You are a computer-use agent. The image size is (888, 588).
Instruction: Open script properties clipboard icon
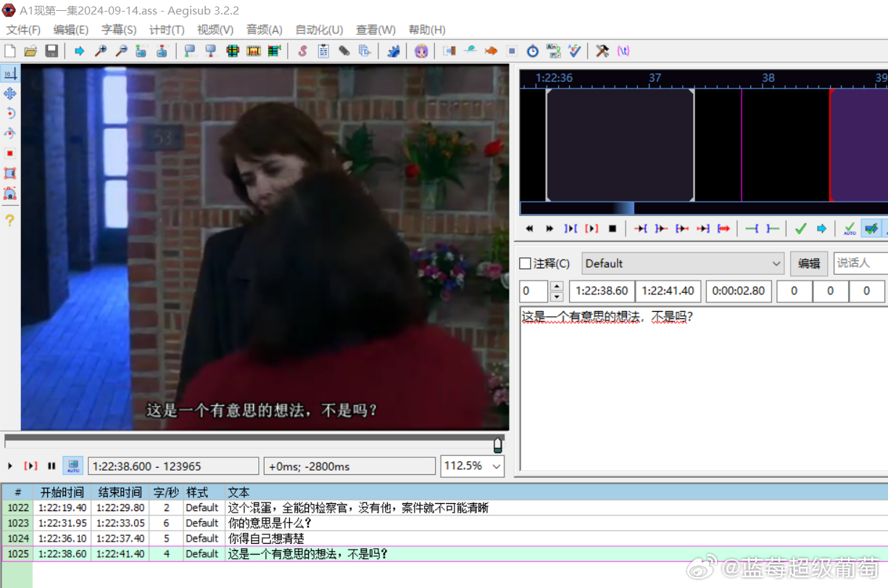click(323, 51)
